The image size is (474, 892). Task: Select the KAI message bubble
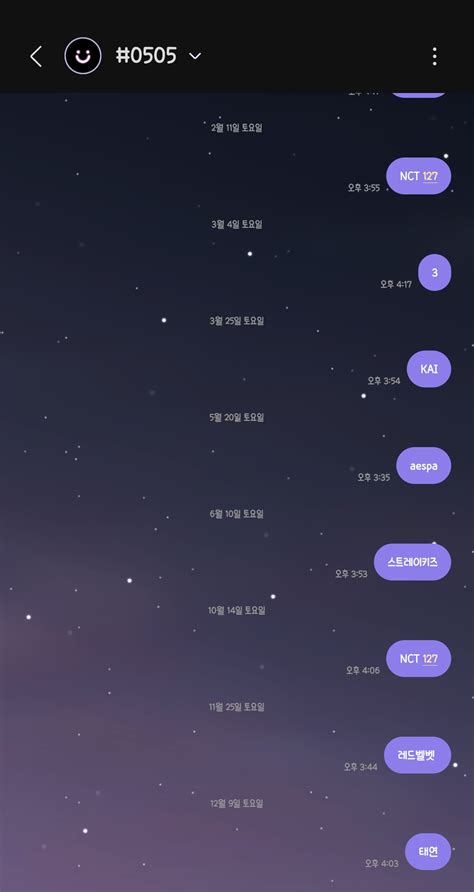tap(429, 369)
